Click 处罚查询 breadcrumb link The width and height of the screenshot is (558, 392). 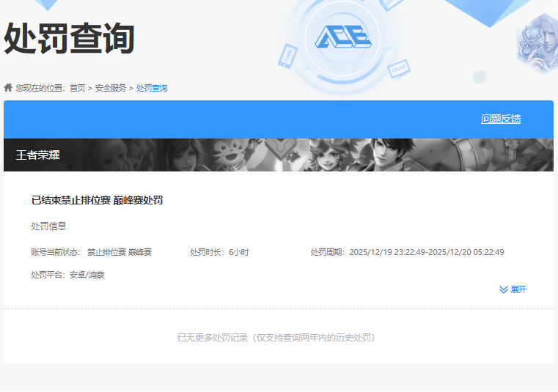click(152, 88)
